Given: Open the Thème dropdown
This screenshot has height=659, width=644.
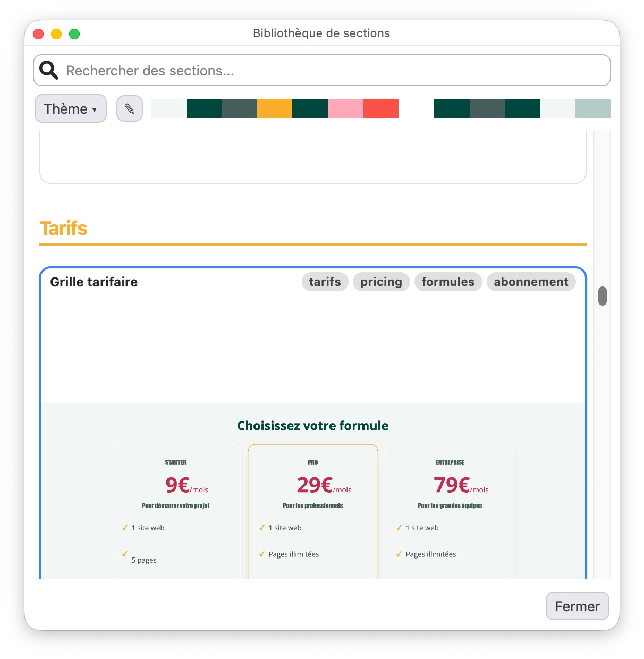Looking at the screenshot, I should point(71,108).
